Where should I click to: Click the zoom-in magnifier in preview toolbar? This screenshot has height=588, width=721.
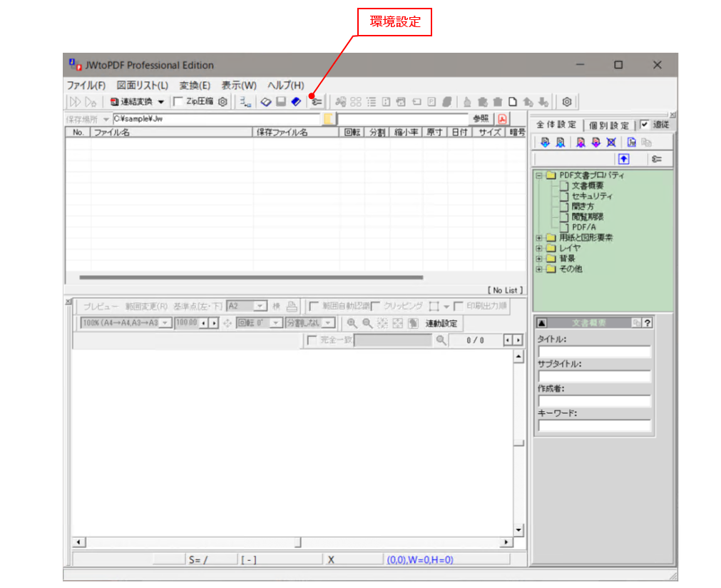coord(352,324)
